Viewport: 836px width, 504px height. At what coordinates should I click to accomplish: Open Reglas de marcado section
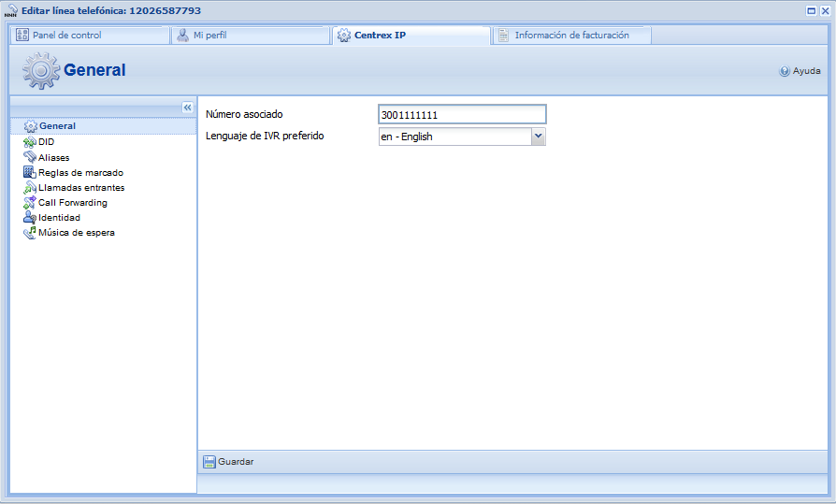pos(81,173)
